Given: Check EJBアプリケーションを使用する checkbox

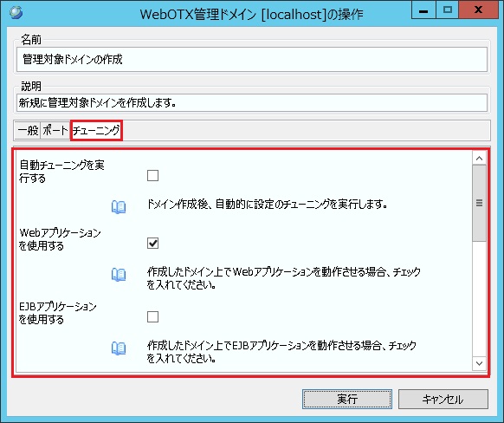Looking at the screenshot, I should [x=152, y=317].
